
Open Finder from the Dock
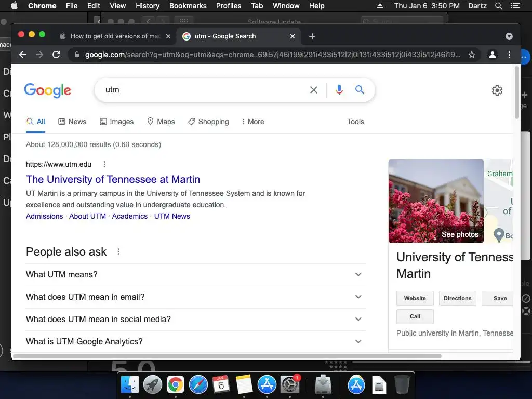[x=129, y=385]
